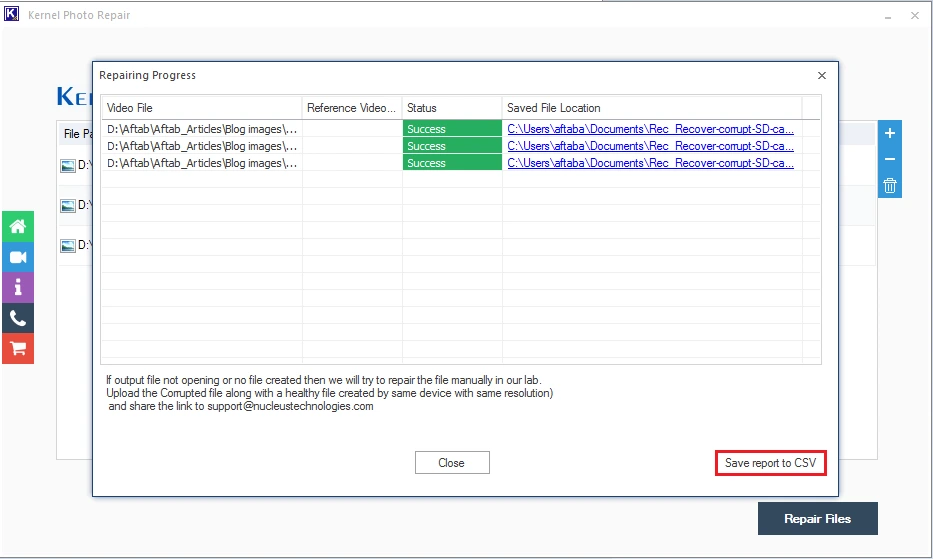Viewport: 933px width, 559px height.
Task: Click the Status column header
Action: (451, 108)
